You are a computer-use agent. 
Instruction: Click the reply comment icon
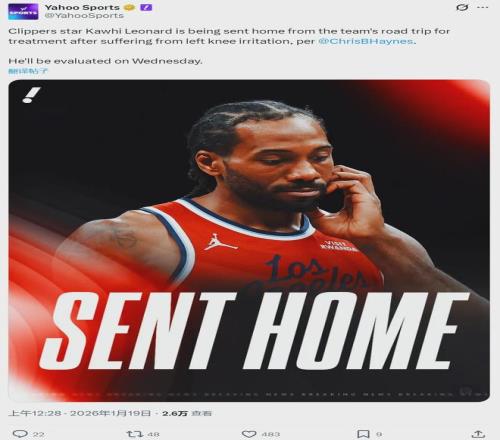[20, 434]
